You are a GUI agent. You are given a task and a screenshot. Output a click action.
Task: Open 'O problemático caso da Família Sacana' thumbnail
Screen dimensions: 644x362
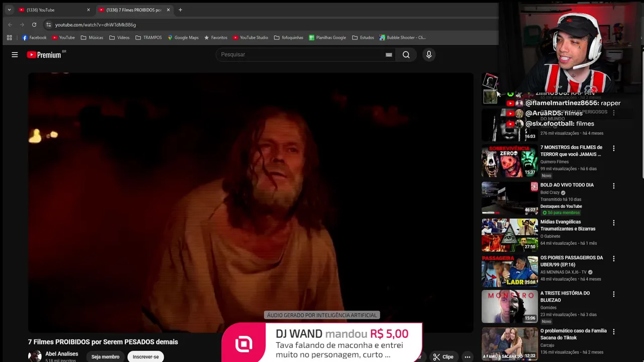pos(510,344)
